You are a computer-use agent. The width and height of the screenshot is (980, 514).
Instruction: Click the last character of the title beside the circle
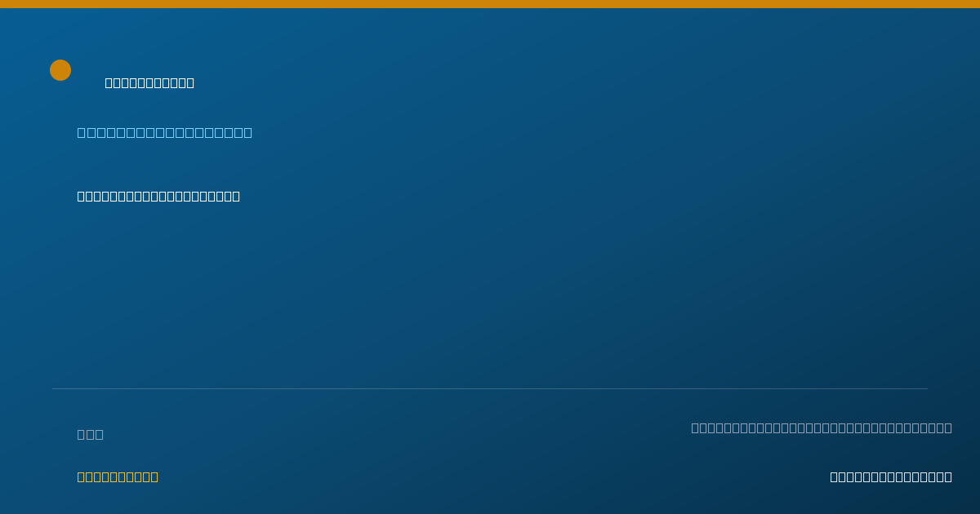[x=190, y=82]
